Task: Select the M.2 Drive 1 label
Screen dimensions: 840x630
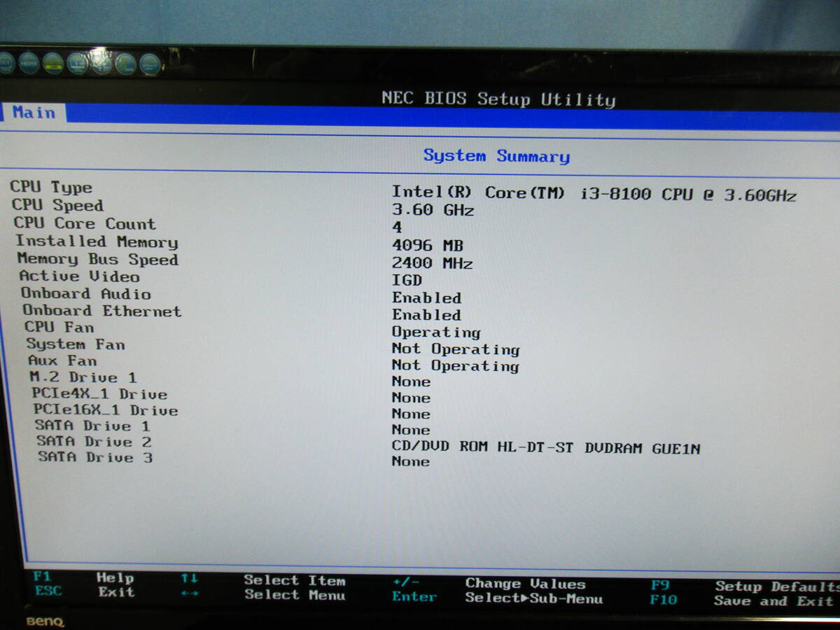Action: (83, 377)
